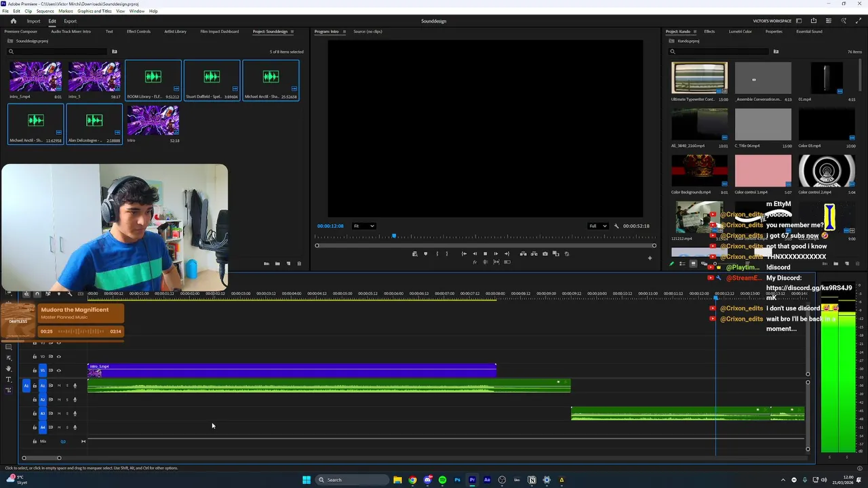Open Project: Sounddesign panel menu
The height and width of the screenshot is (488, 868).
pyautogui.click(x=292, y=31)
